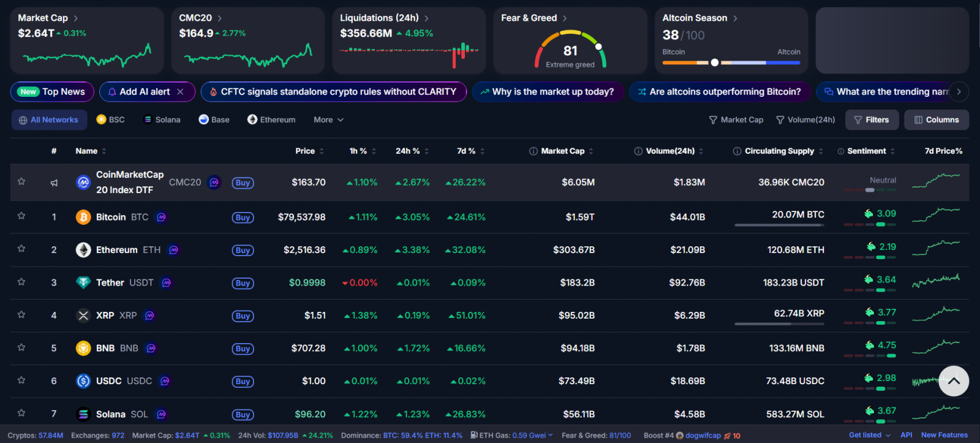Sort table by 7d % column
980x443 pixels.
[470, 151]
